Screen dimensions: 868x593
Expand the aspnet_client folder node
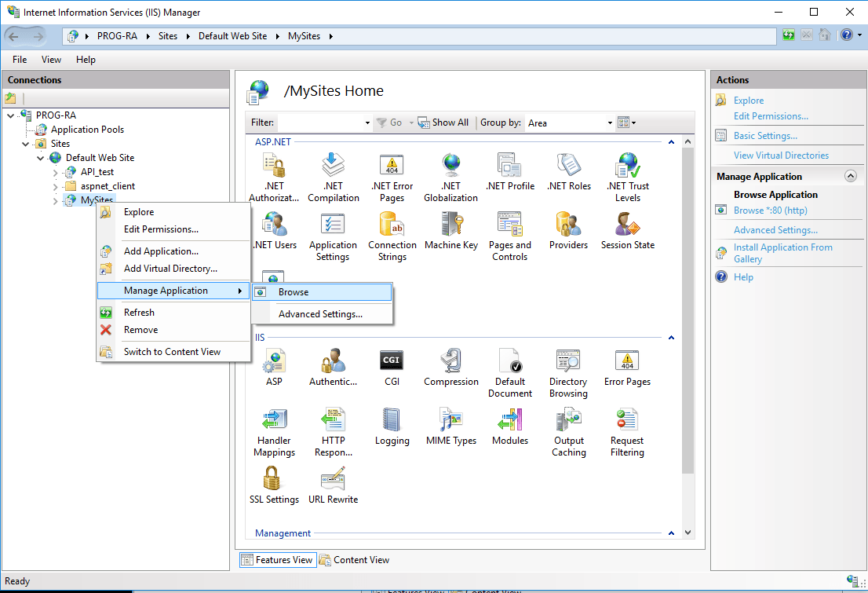coord(56,187)
